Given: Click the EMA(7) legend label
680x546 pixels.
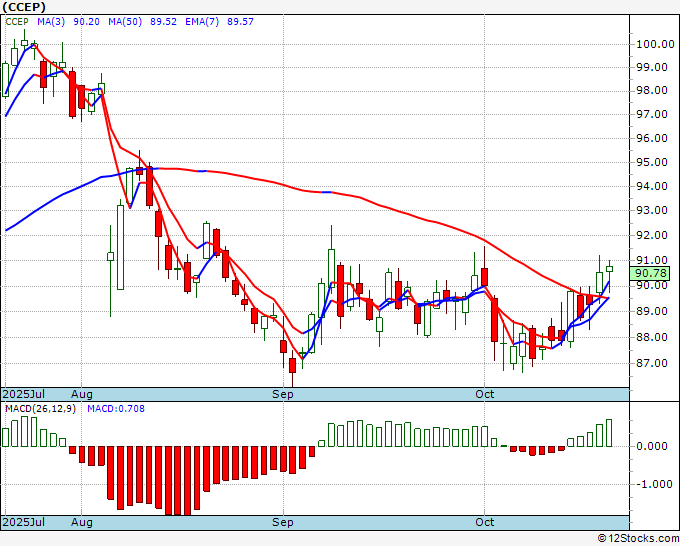Looking at the screenshot, I should pyautogui.click(x=202, y=22).
